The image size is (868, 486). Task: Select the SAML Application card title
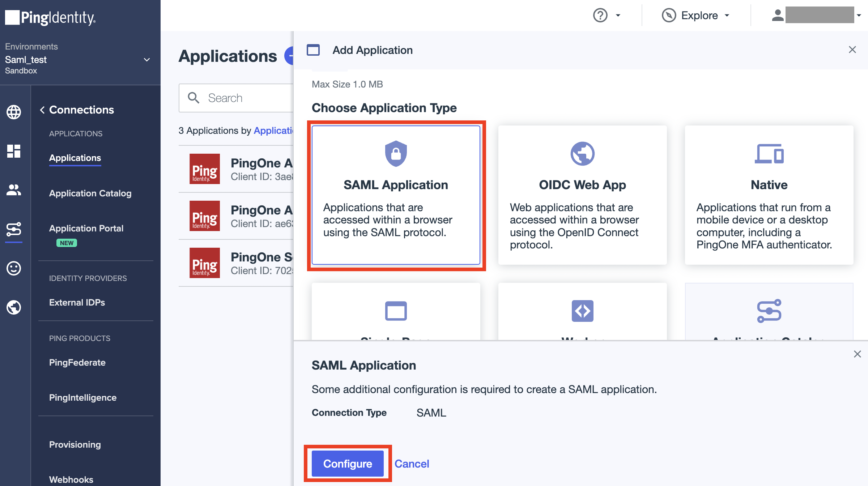[396, 185]
